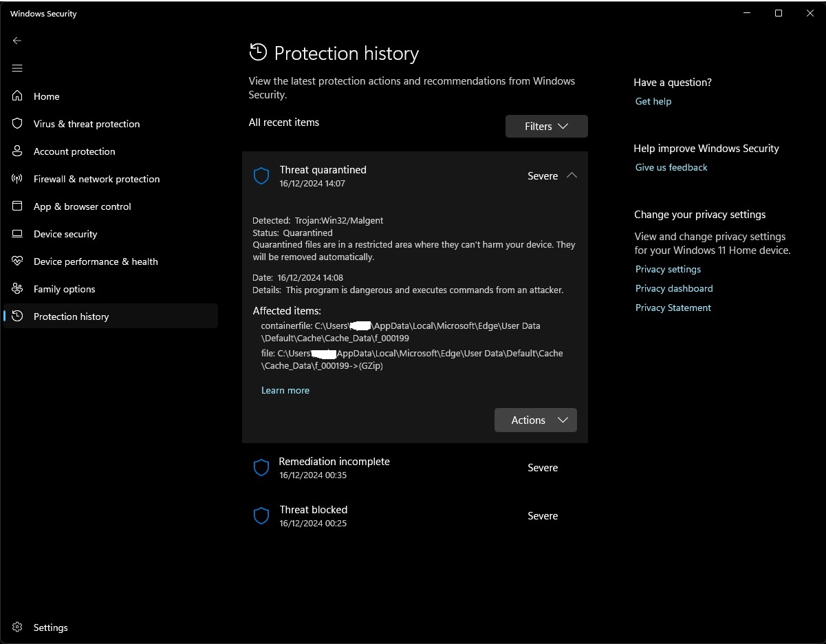Viewport: 826px width, 644px height.
Task: Click the file path ending in (GZip)
Action: coord(412,359)
